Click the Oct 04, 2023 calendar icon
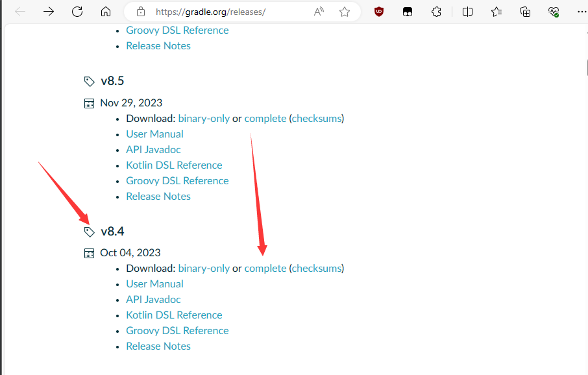This screenshot has width=588, height=375. (x=90, y=253)
